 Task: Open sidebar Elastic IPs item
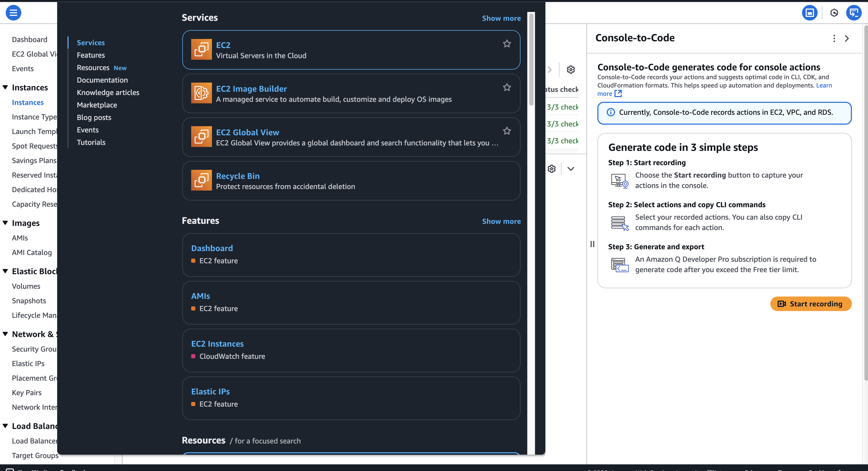pos(28,364)
